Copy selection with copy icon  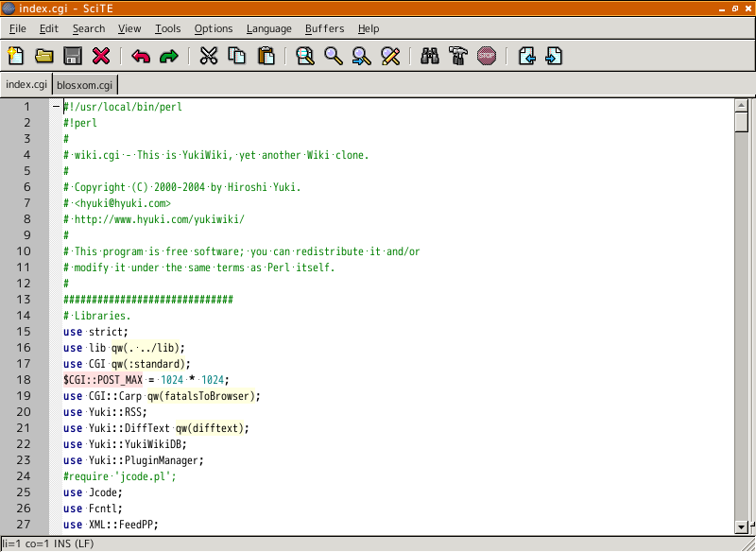tap(237, 56)
